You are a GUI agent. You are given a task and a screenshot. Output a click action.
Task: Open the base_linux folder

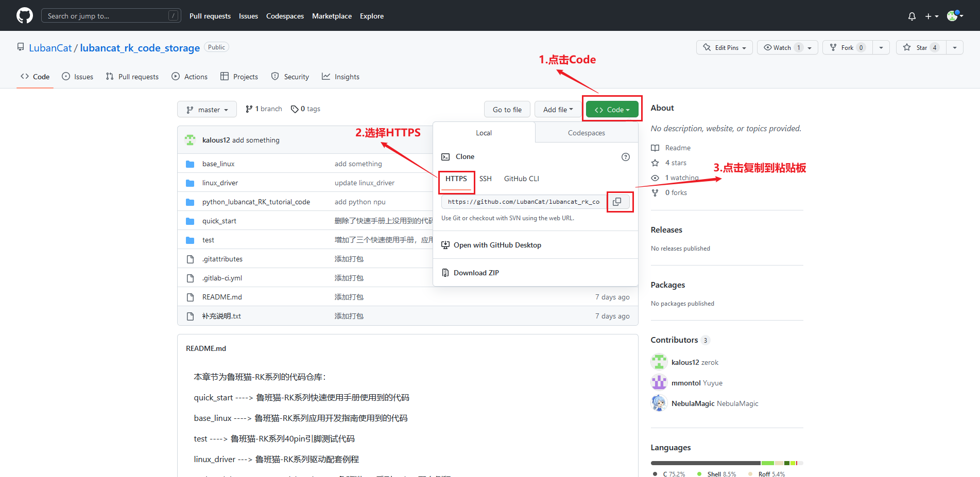(218, 164)
